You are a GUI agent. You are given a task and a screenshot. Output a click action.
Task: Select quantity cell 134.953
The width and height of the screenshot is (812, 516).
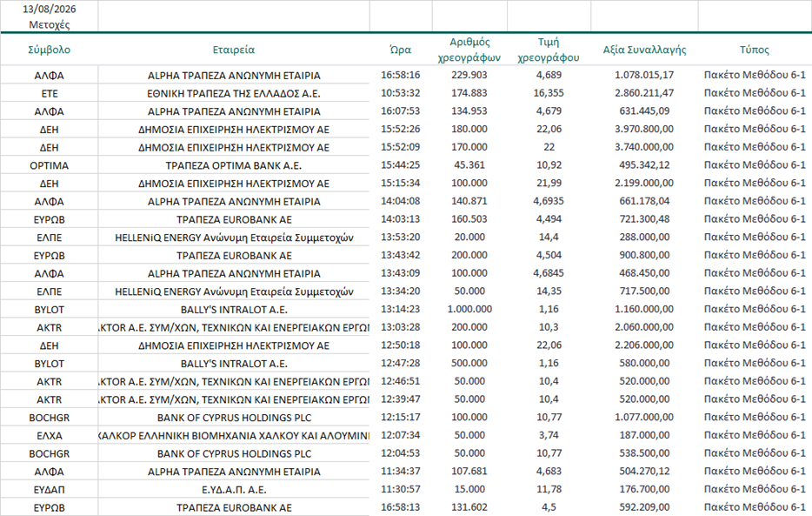click(469, 111)
